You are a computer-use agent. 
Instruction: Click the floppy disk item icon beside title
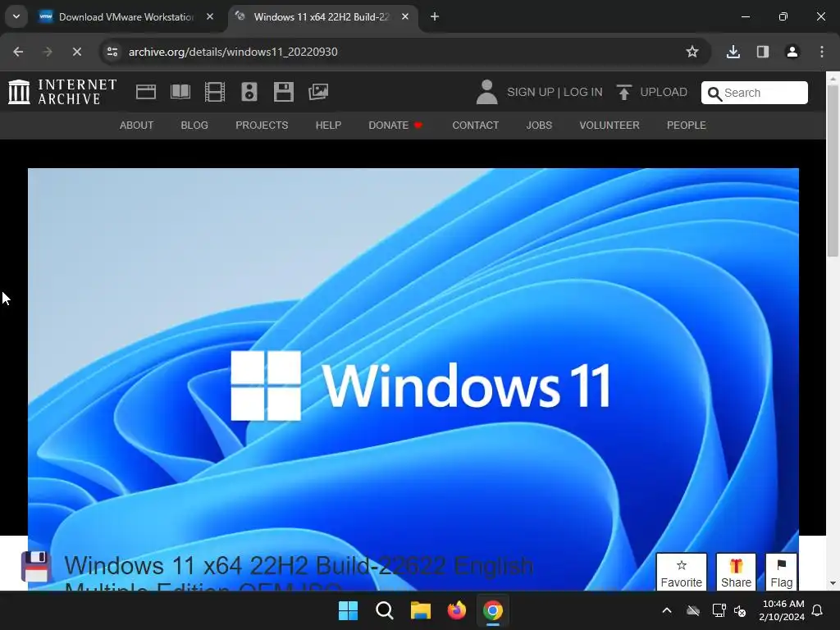pyautogui.click(x=36, y=567)
